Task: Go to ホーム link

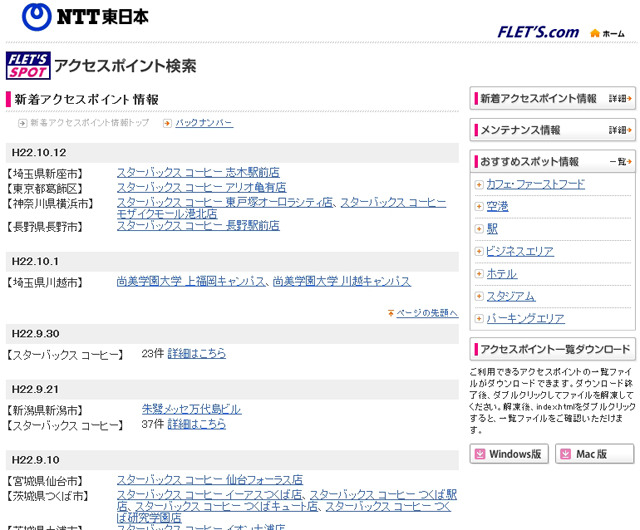Action: [x=613, y=33]
